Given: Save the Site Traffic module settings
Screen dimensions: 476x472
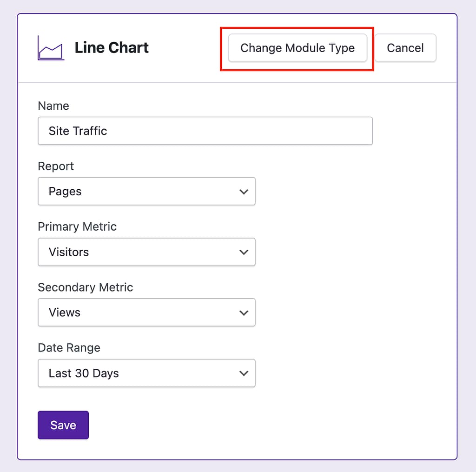Looking at the screenshot, I should coord(63,425).
